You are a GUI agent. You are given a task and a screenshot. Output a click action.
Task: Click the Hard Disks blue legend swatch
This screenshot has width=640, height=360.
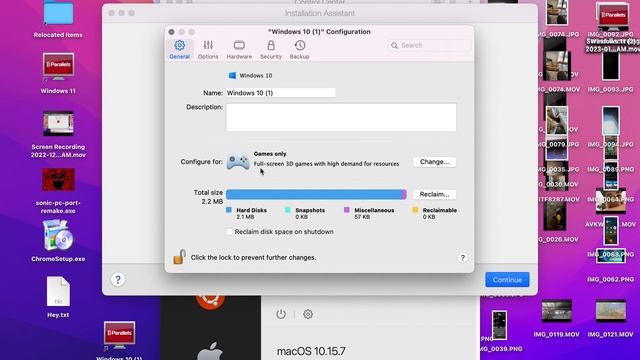pos(229,210)
